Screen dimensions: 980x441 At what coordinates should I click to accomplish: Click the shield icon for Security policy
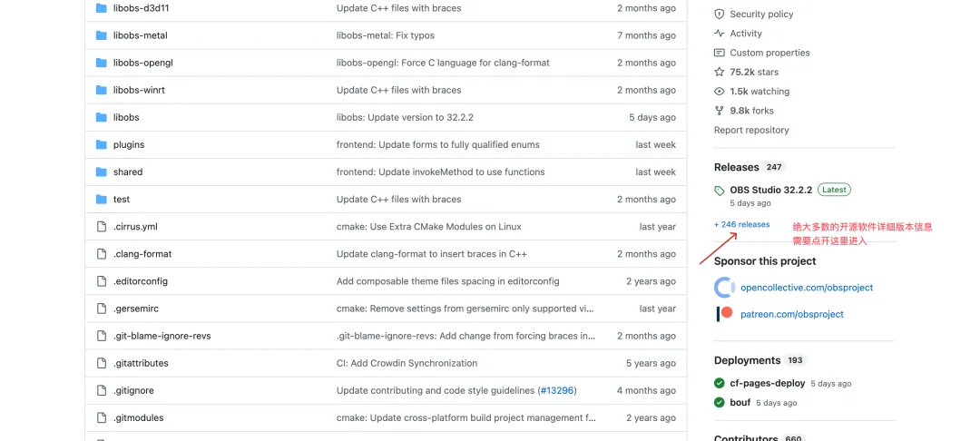pos(720,14)
